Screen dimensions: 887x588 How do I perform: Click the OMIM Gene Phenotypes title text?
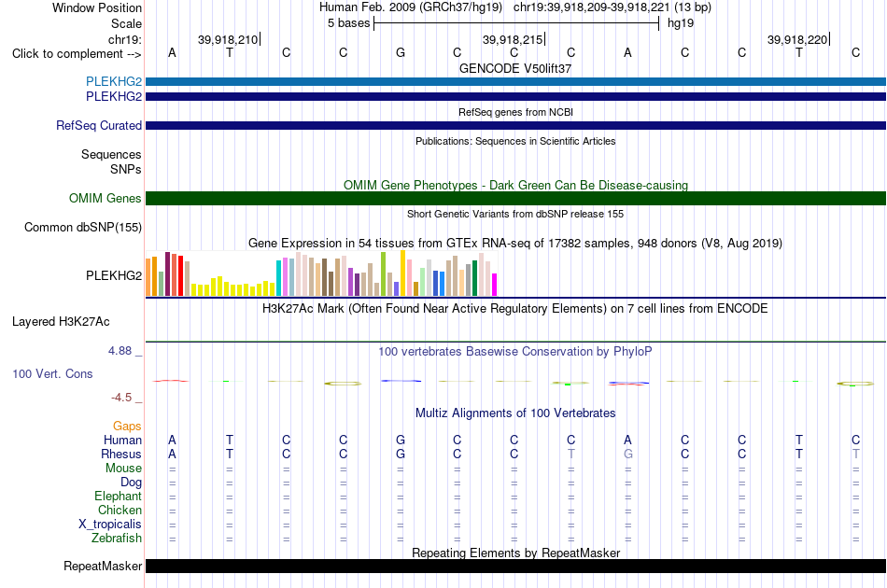click(x=516, y=186)
